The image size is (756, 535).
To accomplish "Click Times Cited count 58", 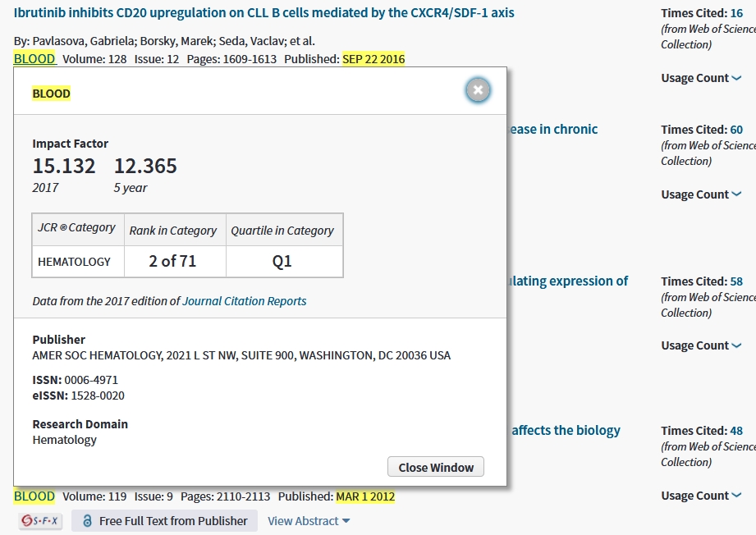I will (x=736, y=281).
